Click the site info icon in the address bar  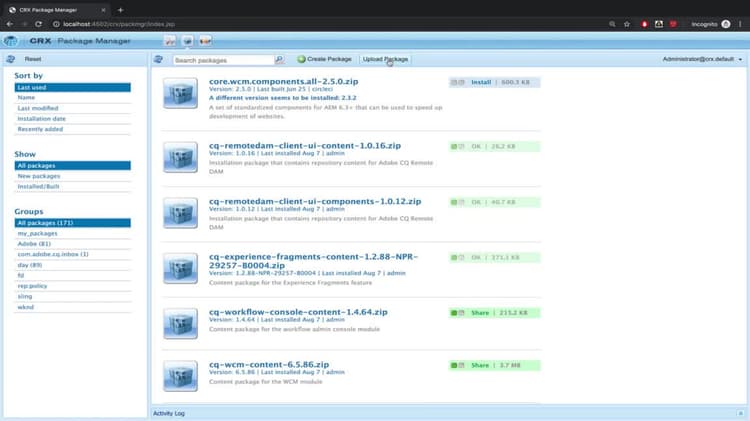click(56, 24)
